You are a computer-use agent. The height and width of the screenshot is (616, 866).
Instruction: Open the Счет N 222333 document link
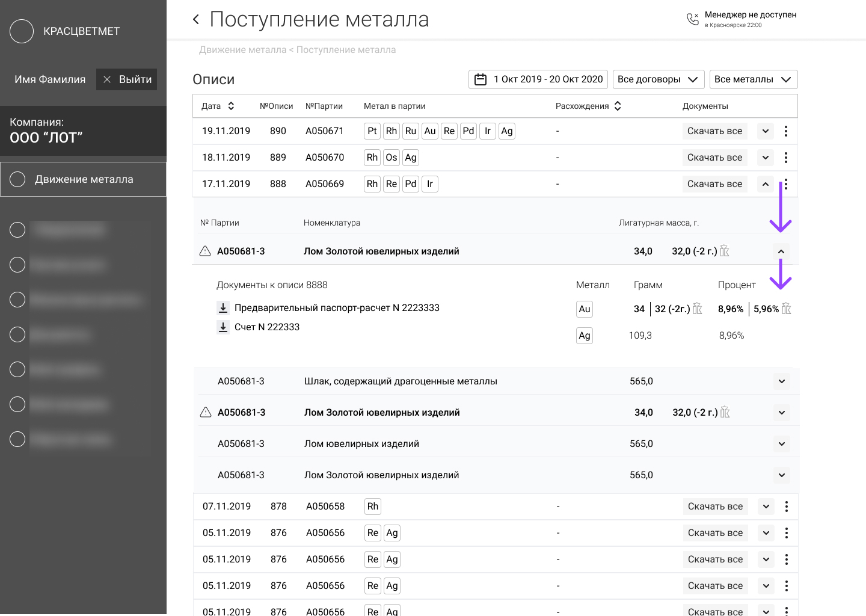[267, 327]
